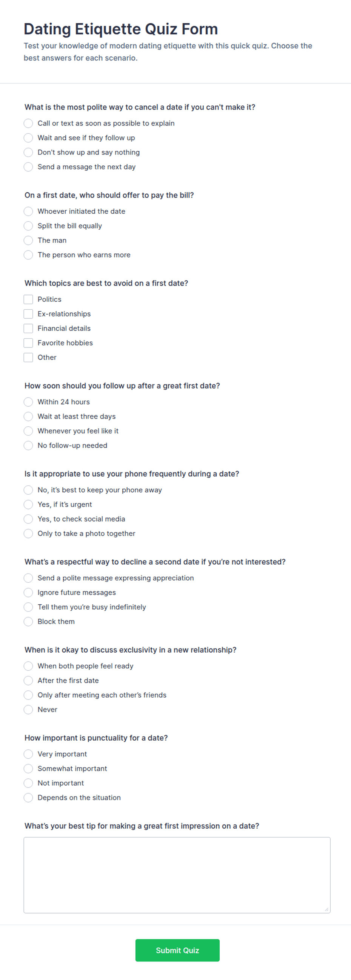
Task: Select 'Send a polite message expressing appreciation'
Action: (x=28, y=578)
